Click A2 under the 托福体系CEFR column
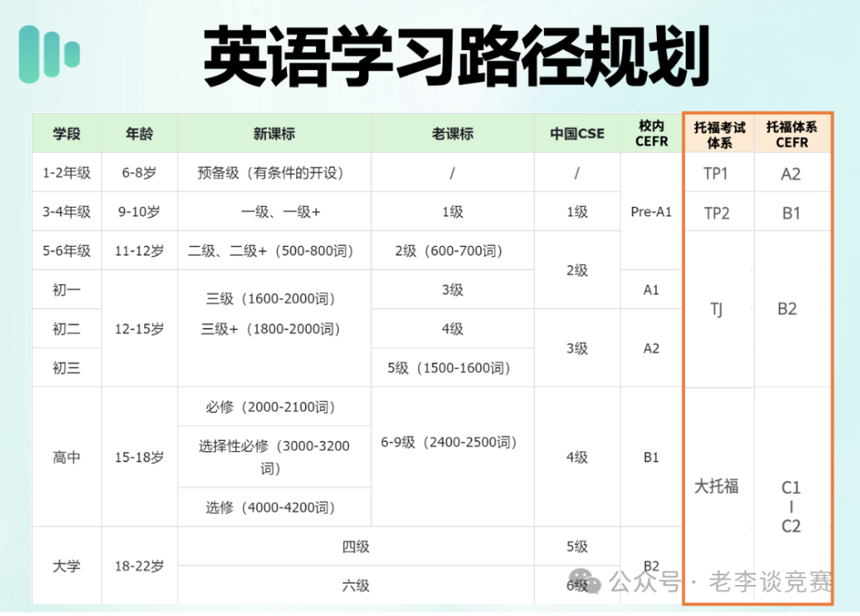 [791, 173]
